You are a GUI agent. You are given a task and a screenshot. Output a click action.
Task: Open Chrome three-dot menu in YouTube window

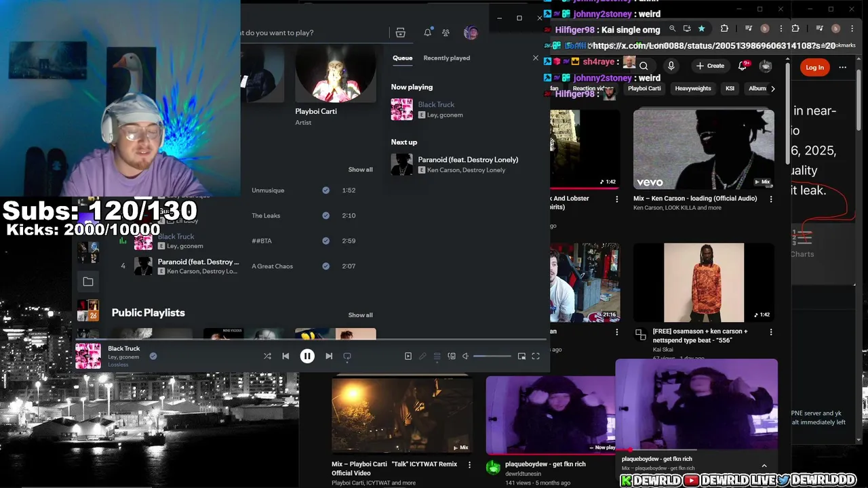tap(781, 28)
